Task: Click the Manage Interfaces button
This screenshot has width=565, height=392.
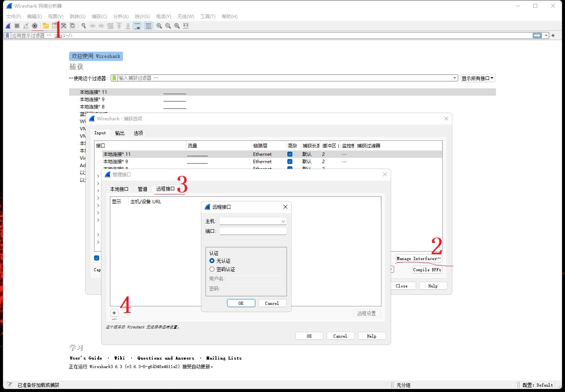Action: pos(418,259)
